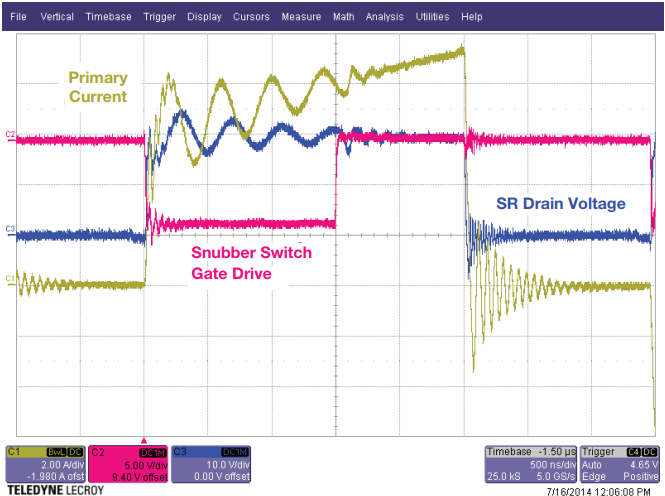Open the Vertical menu
This screenshot has width=665, height=496.
click(x=57, y=17)
